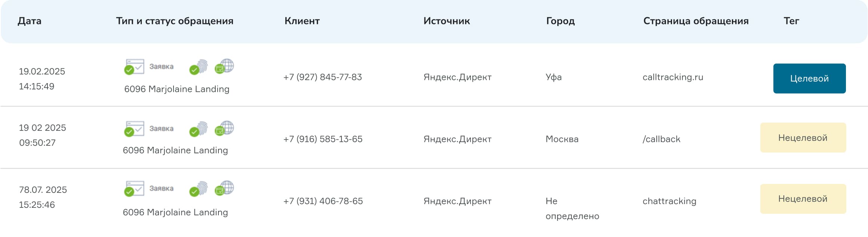Viewport: 868px width, 237px height.
Task: Click the fingerprint icon in the Москва row
Action: 199,129
